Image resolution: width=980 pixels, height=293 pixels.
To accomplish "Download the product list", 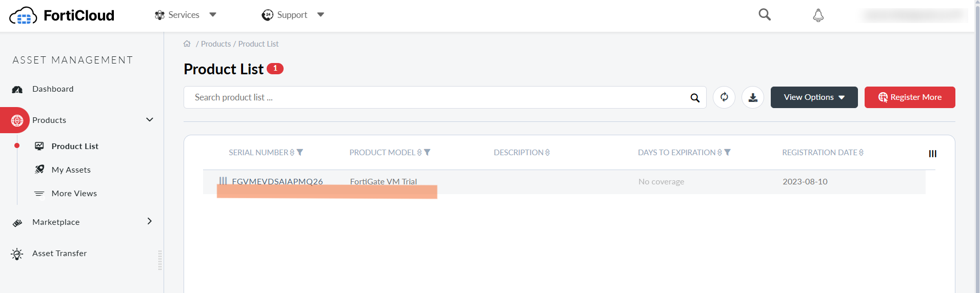I will pyautogui.click(x=753, y=97).
